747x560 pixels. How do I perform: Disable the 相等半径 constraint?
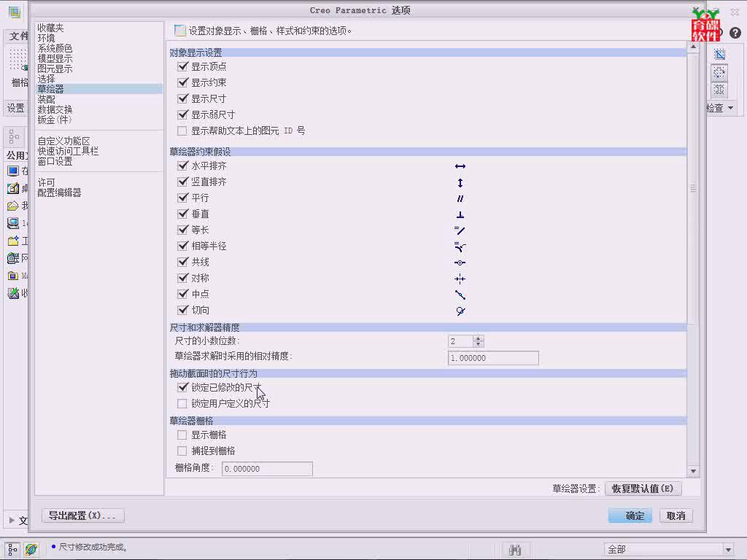pos(182,245)
